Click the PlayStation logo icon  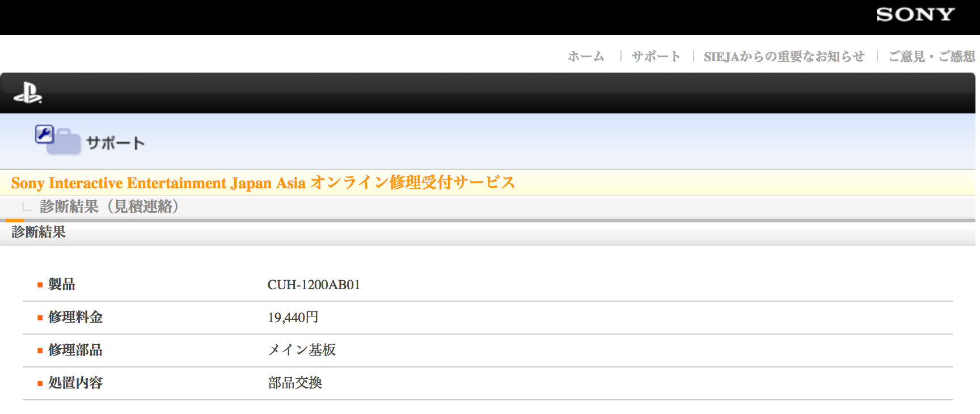point(28,93)
